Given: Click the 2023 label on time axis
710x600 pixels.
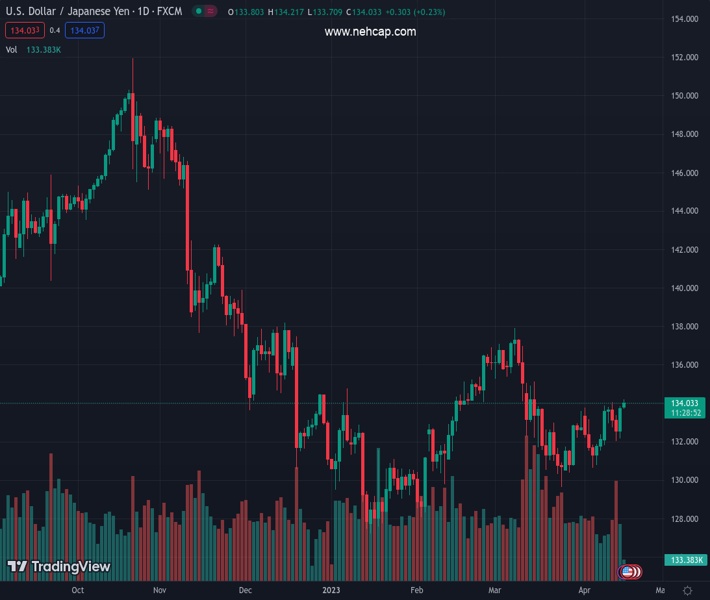Looking at the screenshot, I should (x=333, y=591).
